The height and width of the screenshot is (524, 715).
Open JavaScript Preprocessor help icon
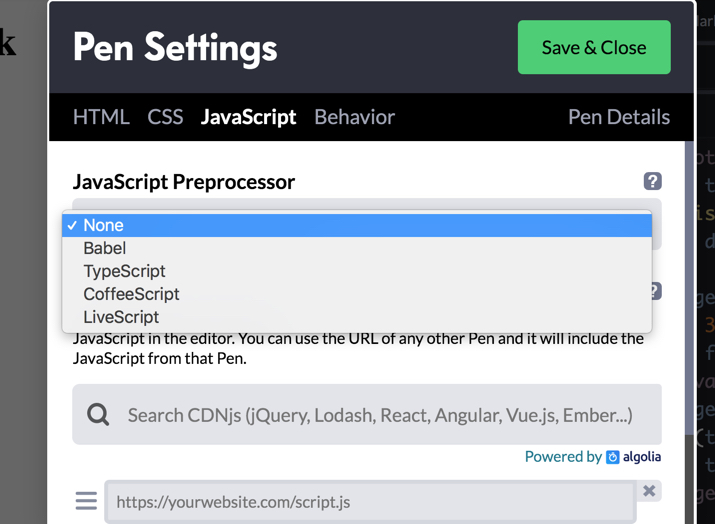(653, 181)
